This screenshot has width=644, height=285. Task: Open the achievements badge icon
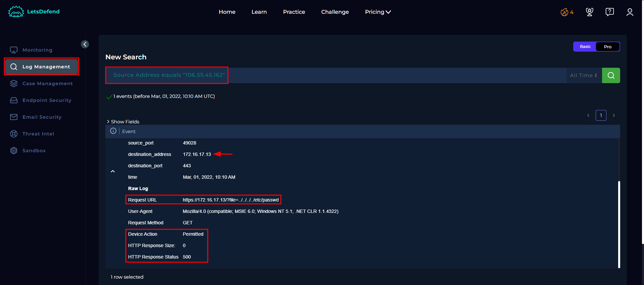589,12
